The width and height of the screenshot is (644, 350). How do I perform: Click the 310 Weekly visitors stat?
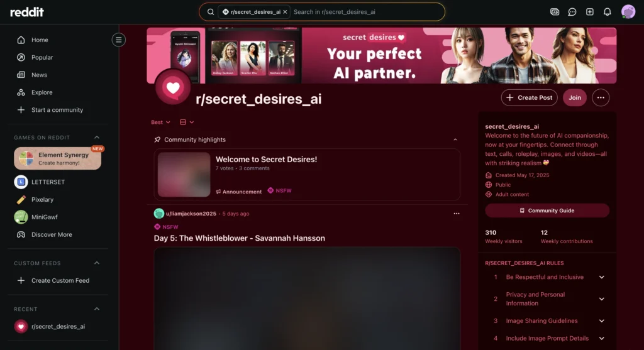(x=504, y=237)
